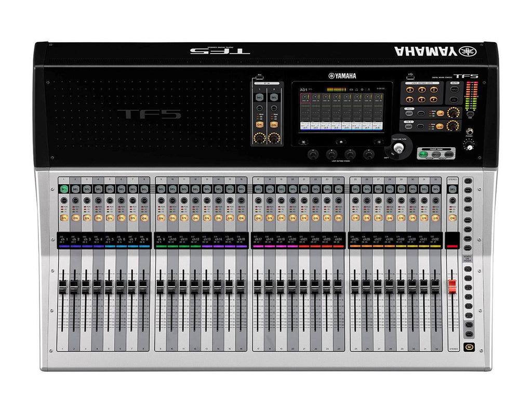Tap the pencil edit icon on ch 1 onscreen
Viewport: 532px width, 413px height.
coord(308,126)
